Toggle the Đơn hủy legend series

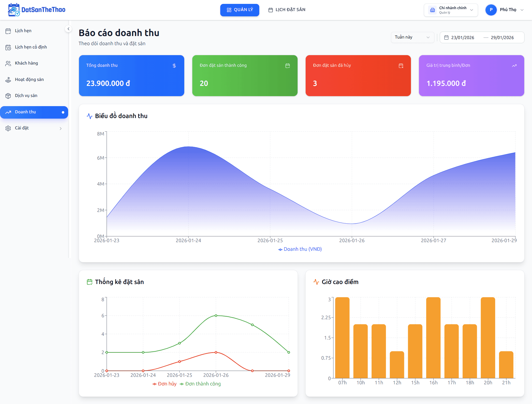pos(165,384)
